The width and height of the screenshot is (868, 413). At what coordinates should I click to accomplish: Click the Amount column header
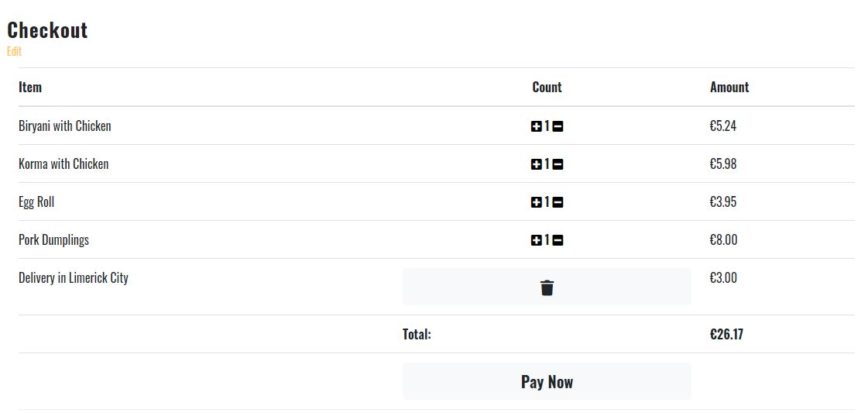(729, 88)
